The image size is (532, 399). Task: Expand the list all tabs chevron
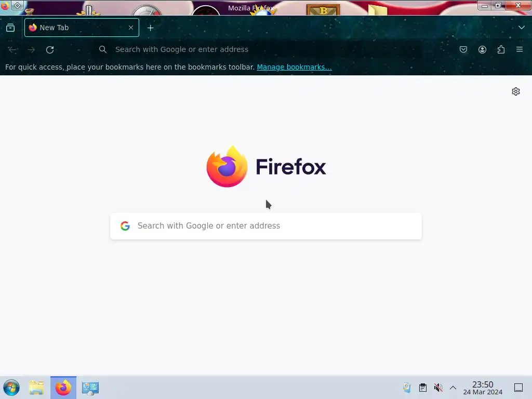point(522,28)
